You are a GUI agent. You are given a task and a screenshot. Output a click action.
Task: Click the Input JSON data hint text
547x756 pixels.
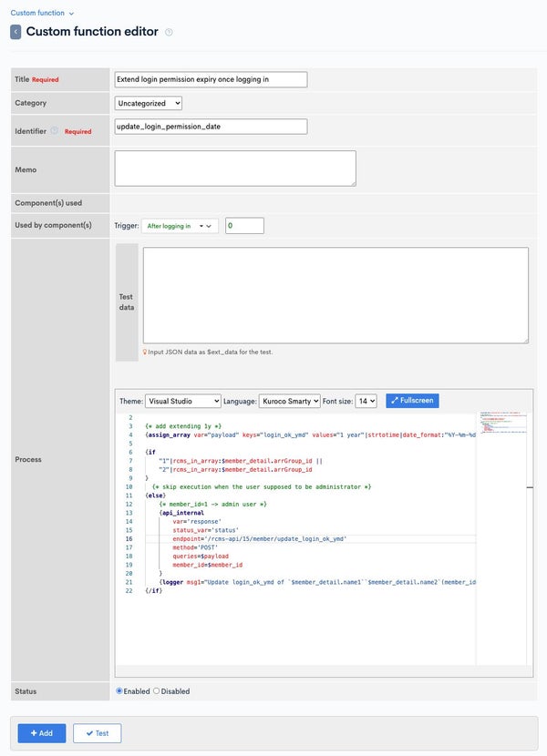pos(210,352)
